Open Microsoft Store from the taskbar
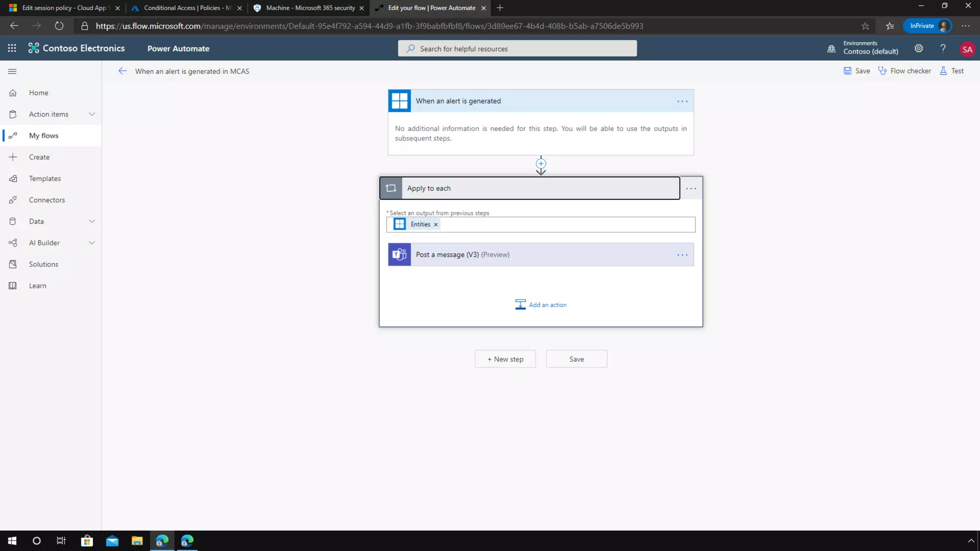Viewport: 980px width, 551px height. 87,540
